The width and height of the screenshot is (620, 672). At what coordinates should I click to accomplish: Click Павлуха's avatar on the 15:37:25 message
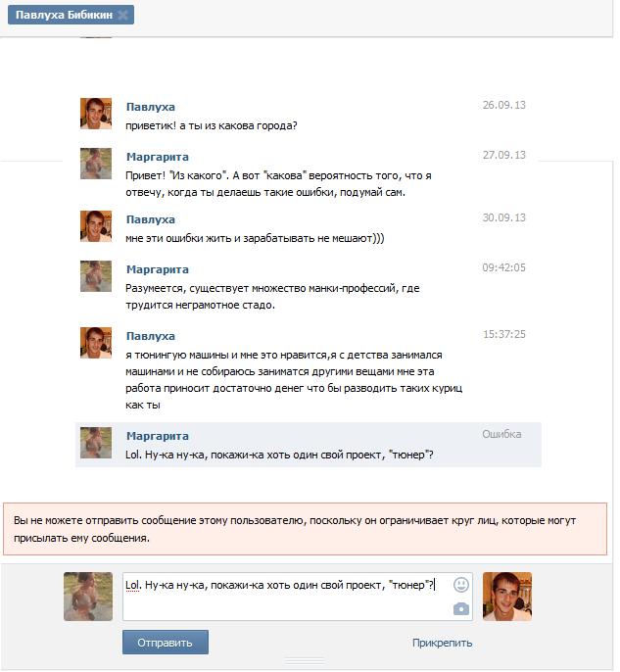(x=96, y=343)
